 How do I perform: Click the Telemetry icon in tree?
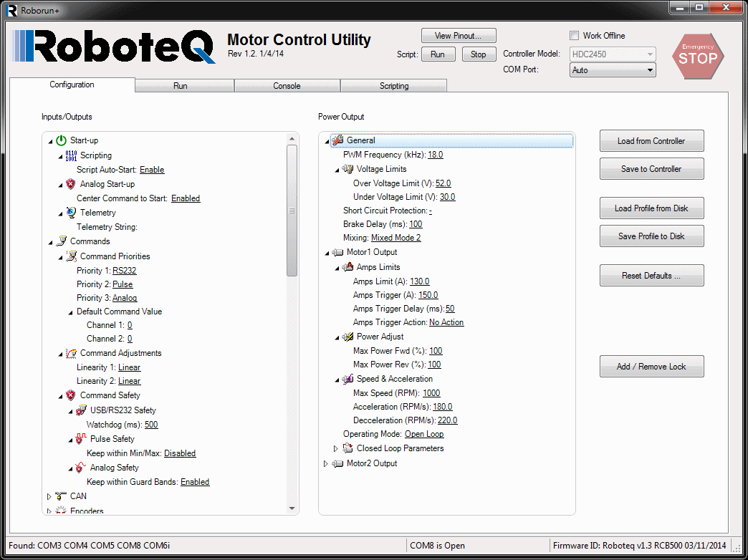pos(71,213)
